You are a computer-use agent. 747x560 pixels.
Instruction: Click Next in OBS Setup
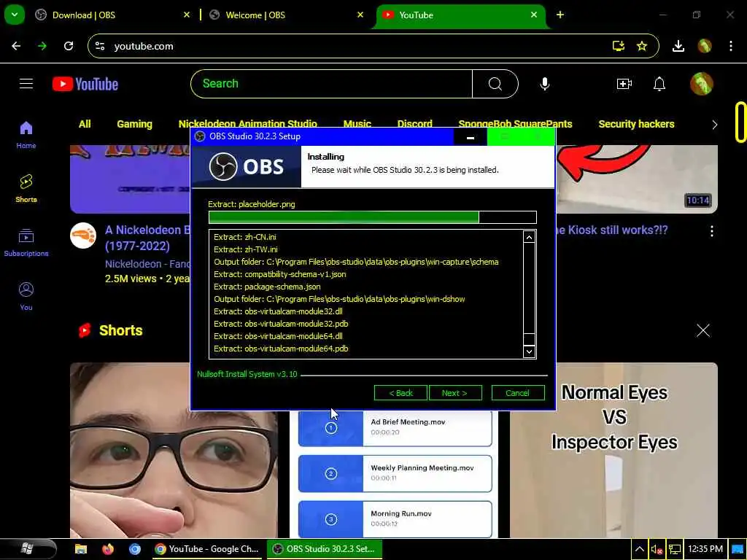click(455, 393)
